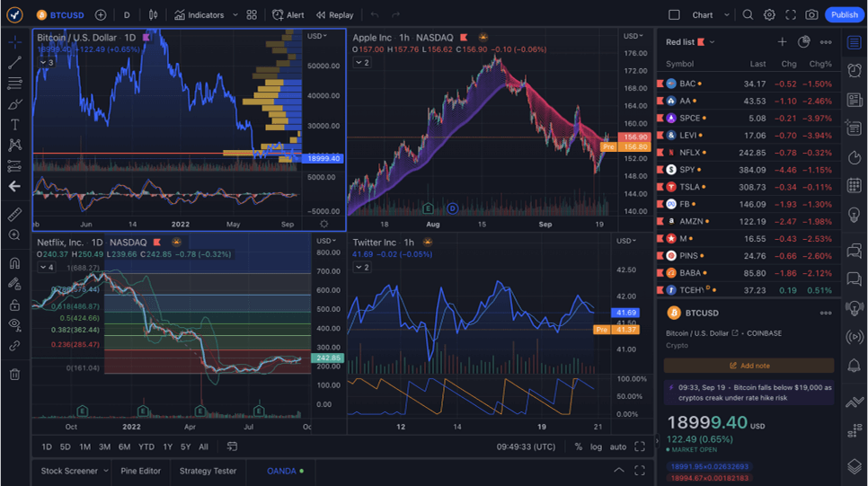Select the TSLA row in the watchlist
This screenshot has height=486, width=868.
(748, 187)
